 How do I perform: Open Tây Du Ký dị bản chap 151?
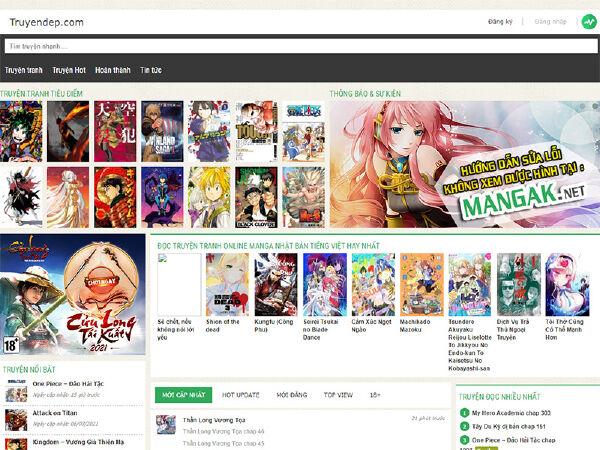coord(509,426)
